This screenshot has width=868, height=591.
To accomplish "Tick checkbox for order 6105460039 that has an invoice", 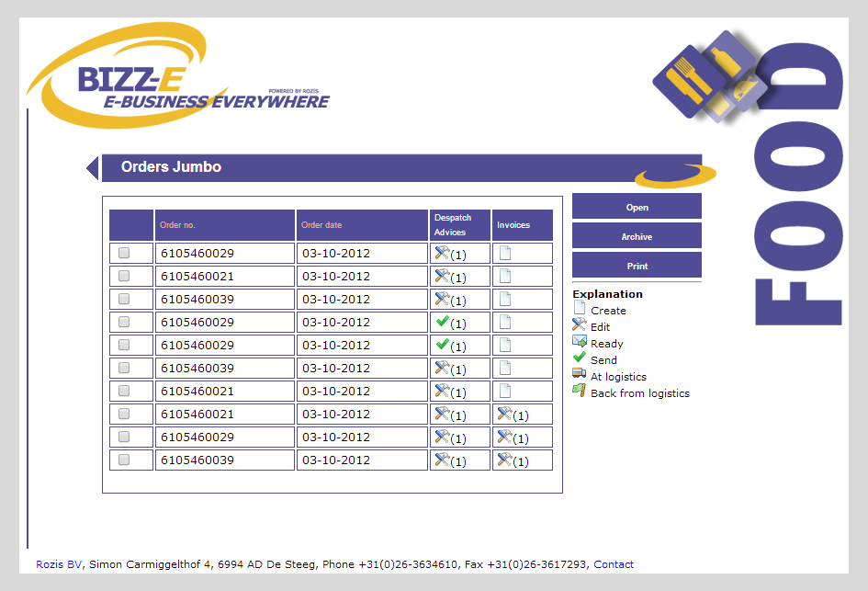I will (x=124, y=460).
